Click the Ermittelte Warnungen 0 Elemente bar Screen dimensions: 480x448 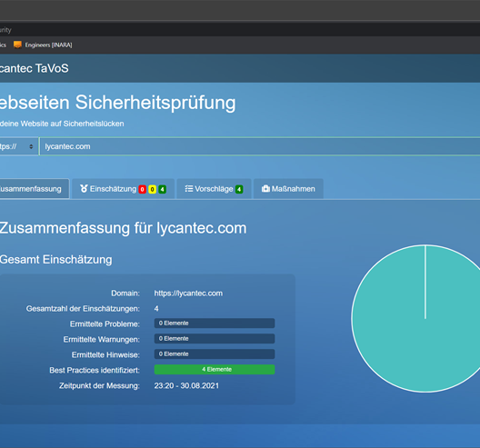215,338
